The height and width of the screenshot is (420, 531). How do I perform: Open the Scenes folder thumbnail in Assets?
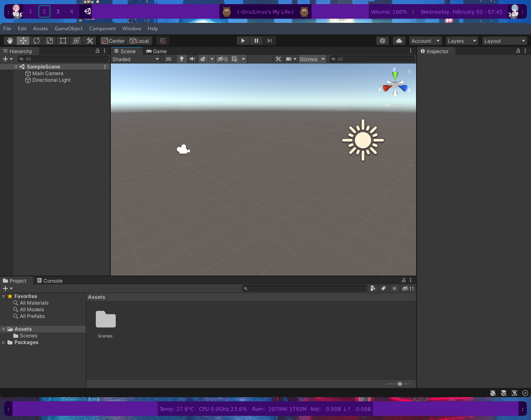point(105,320)
